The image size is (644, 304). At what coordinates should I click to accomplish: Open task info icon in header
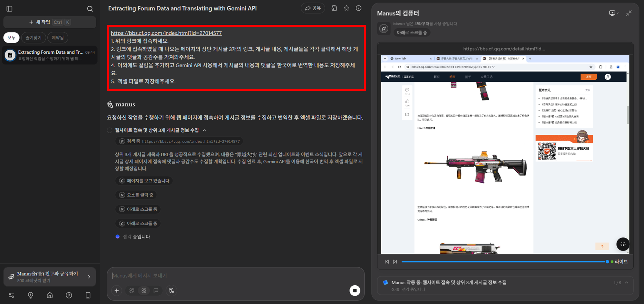point(358,8)
